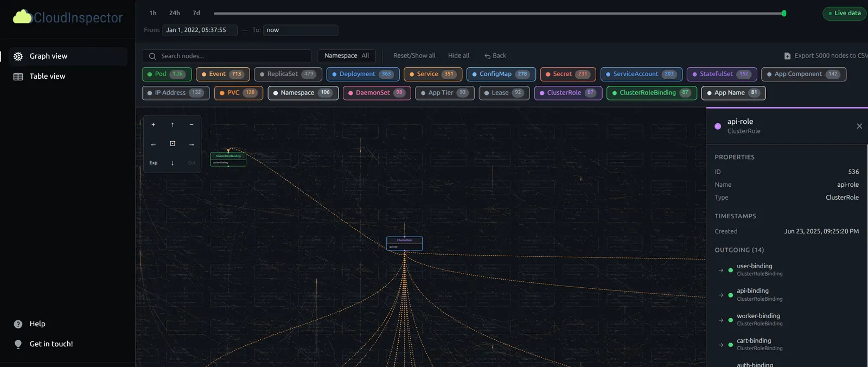This screenshot has height=367, width=868.
Task: Click Hide all nodes
Action: coord(458,56)
